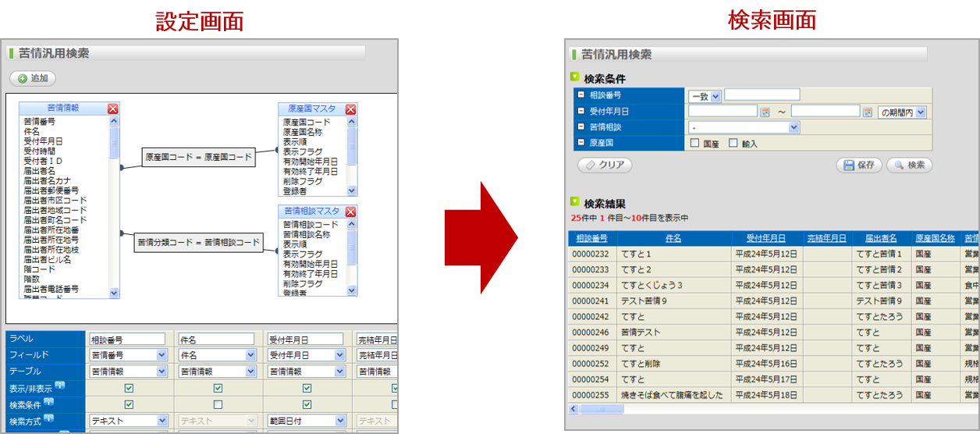
Task: Click scroll-down arrow in 苦情情報 field list
Action: point(114,293)
